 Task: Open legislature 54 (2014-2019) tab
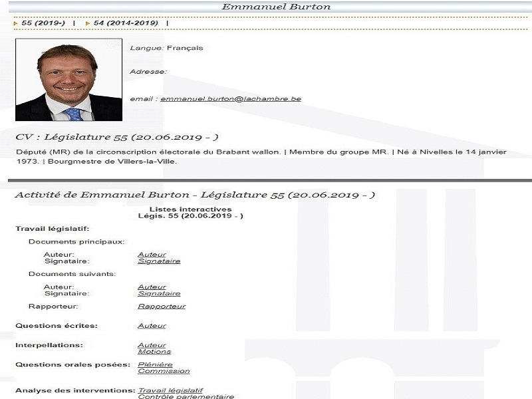tap(126, 23)
